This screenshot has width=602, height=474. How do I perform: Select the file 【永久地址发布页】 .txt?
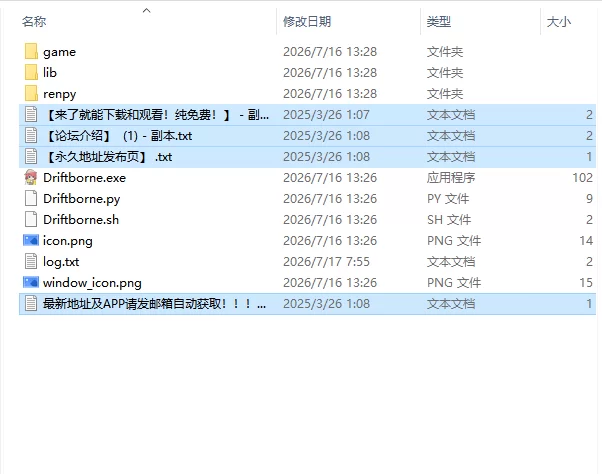tap(108, 157)
